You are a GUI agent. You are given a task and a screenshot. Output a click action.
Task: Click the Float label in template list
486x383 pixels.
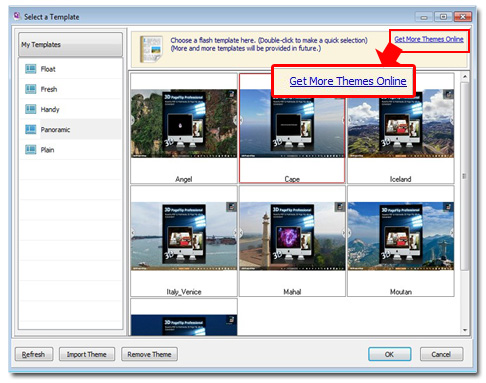(x=48, y=69)
